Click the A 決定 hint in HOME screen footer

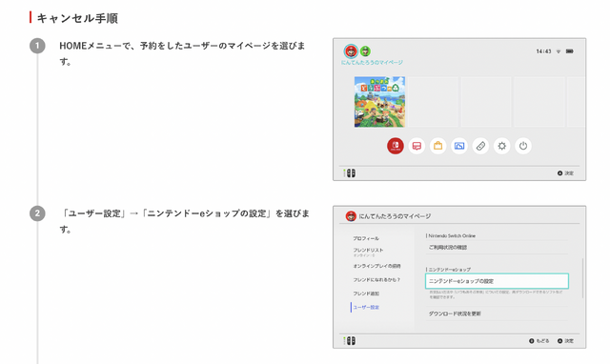click(x=565, y=173)
